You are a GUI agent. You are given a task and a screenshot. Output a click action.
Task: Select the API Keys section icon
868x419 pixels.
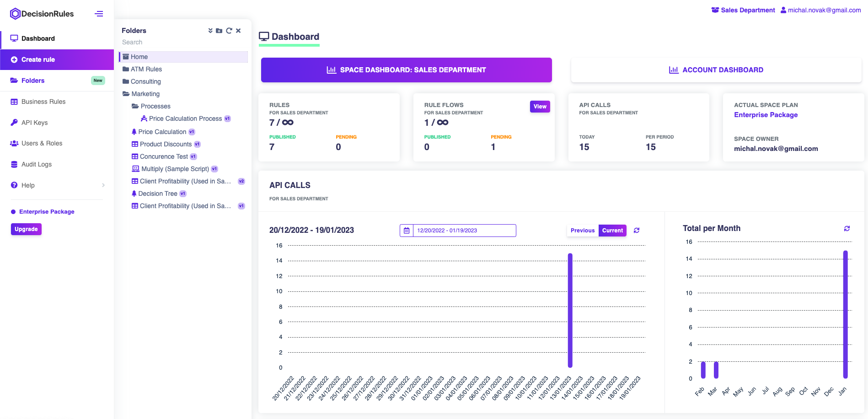click(14, 123)
